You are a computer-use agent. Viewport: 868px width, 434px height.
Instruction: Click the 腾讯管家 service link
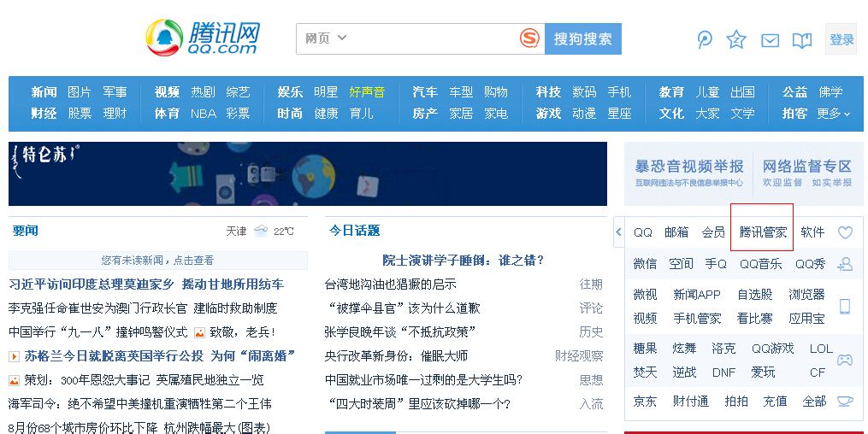pos(763,232)
